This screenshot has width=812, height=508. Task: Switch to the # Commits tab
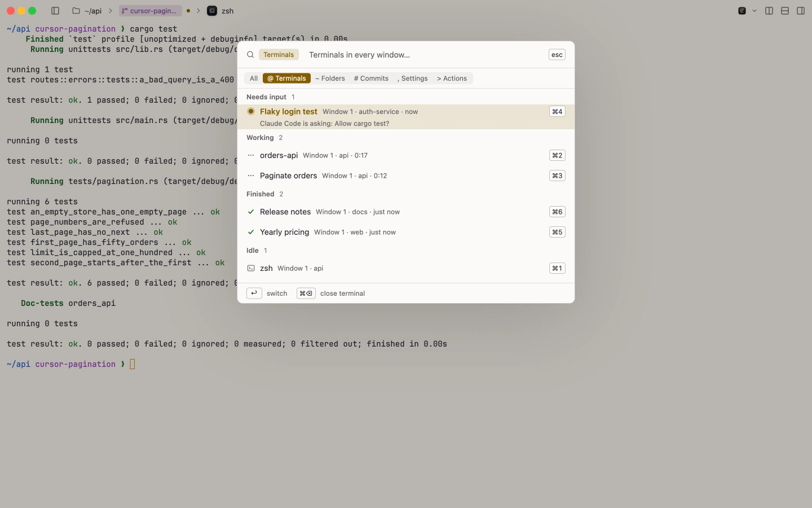371,78
